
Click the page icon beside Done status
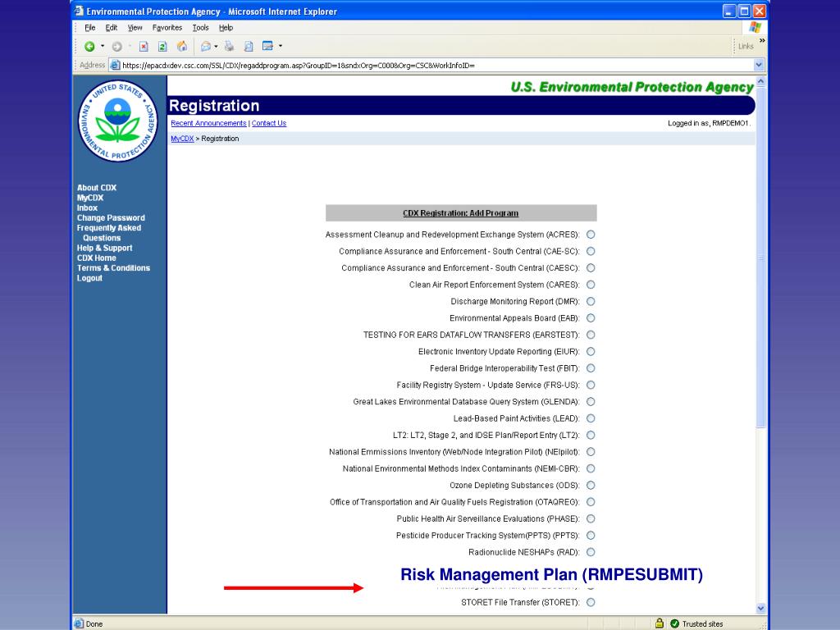[80, 623]
